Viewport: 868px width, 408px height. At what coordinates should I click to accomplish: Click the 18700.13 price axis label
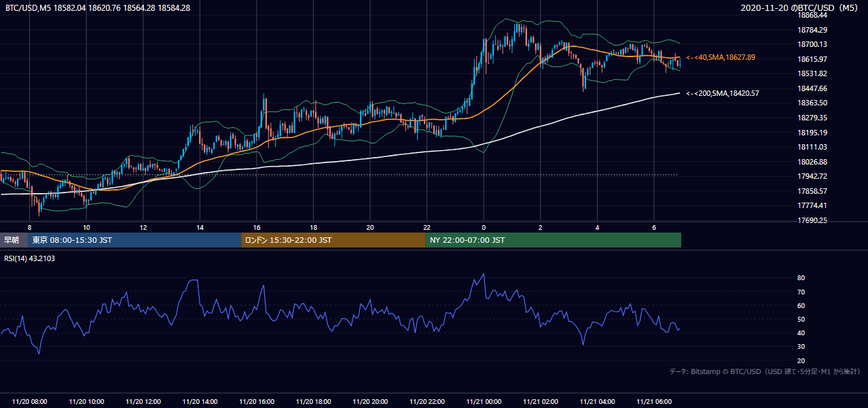[x=812, y=44]
